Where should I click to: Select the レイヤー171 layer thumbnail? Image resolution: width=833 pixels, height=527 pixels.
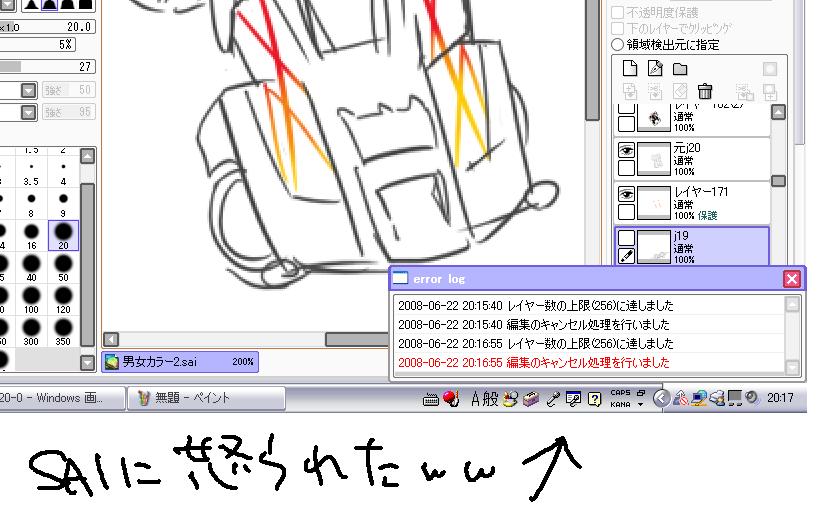point(653,202)
